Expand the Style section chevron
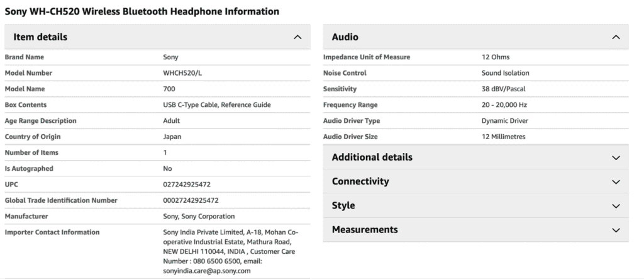644x279 pixels. point(616,206)
